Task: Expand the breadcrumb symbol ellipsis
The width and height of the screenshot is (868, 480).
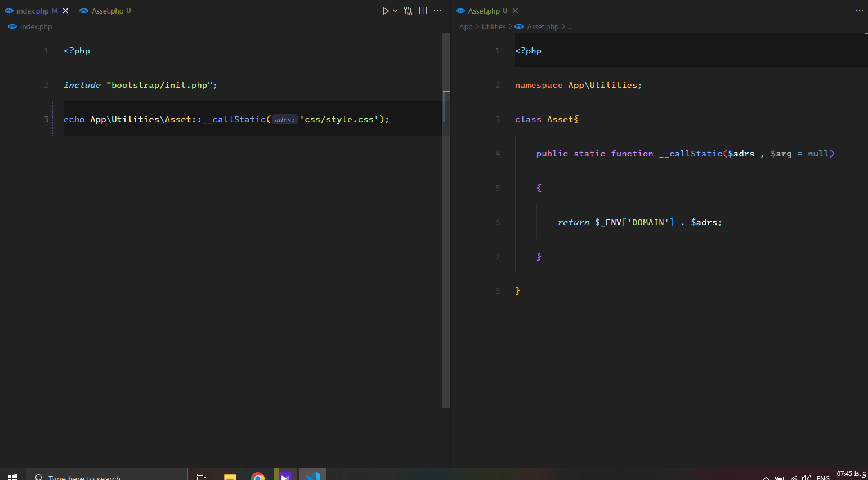Action: [x=570, y=26]
